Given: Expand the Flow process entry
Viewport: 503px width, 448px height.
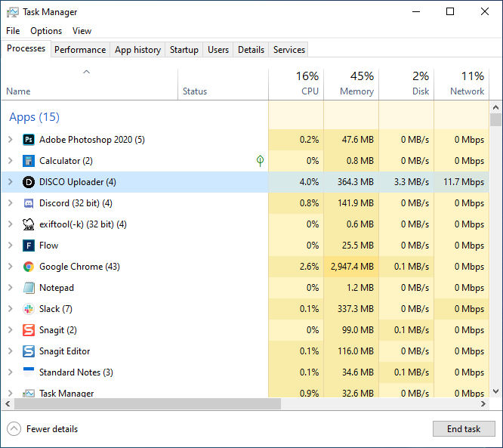Looking at the screenshot, I should (11, 246).
